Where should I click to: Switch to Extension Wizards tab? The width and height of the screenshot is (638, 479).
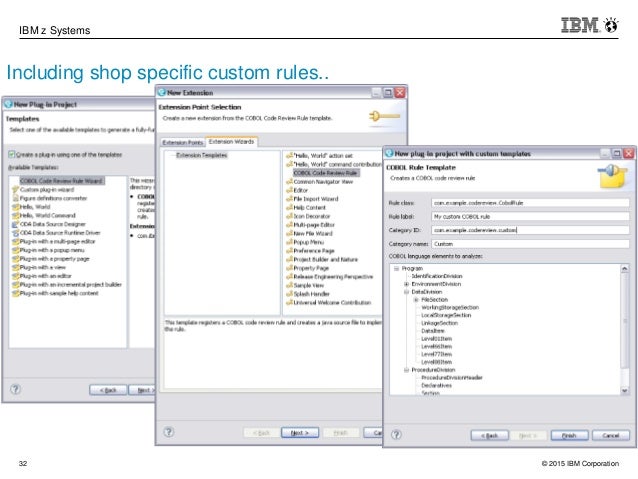(x=232, y=142)
